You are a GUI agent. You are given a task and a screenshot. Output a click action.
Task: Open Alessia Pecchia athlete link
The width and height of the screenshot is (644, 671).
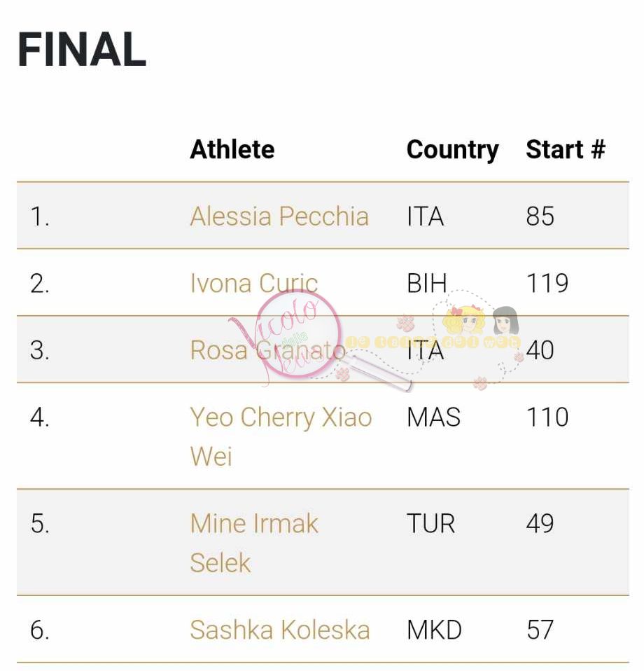tap(279, 216)
